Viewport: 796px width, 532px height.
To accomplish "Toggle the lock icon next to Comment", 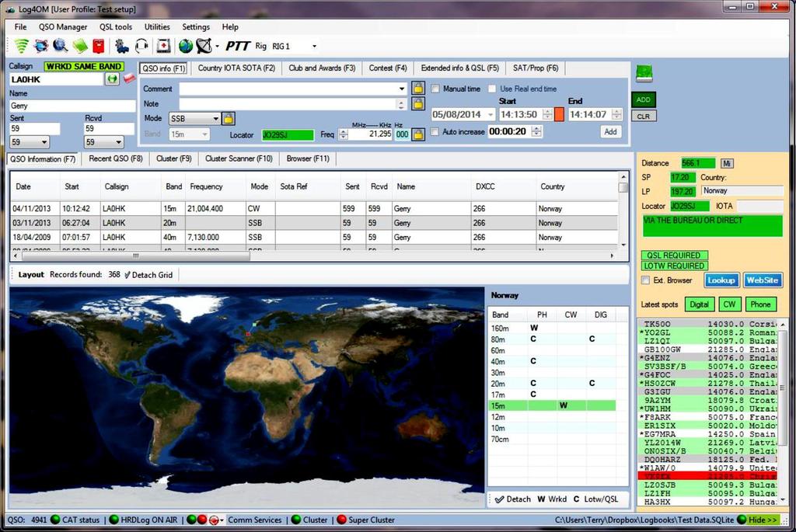I will pyautogui.click(x=417, y=89).
